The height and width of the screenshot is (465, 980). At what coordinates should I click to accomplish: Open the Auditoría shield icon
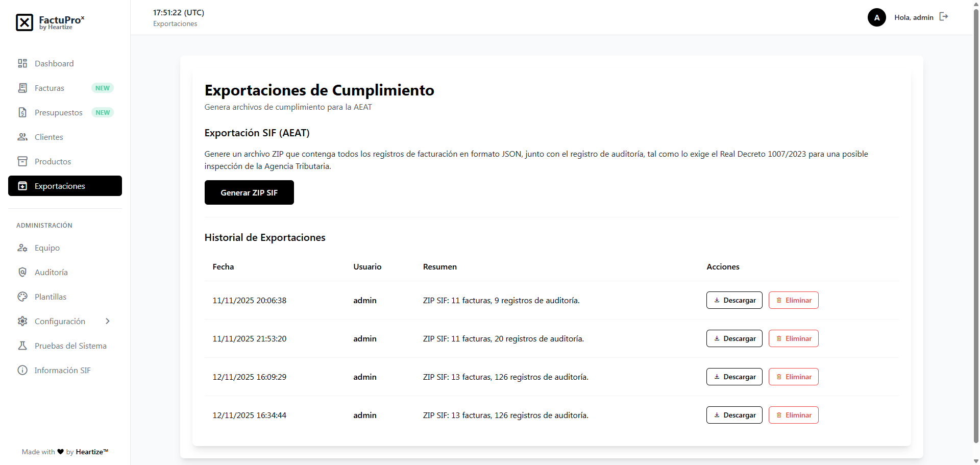[x=22, y=272]
